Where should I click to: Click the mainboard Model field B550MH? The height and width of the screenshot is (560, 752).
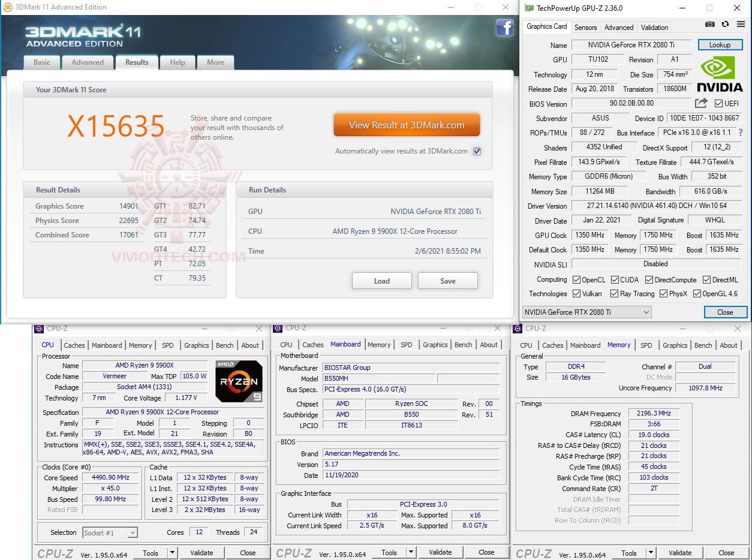tap(378, 379)
